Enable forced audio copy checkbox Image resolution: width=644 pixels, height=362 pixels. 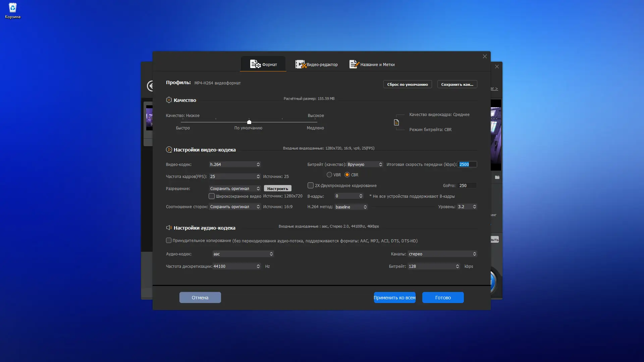tap(169, 240)
